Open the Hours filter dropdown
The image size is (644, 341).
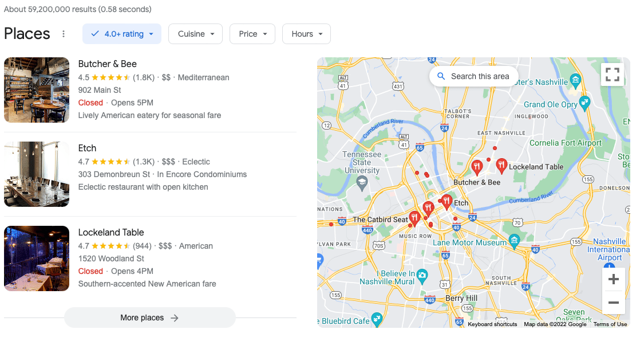[x=306, y=34]
